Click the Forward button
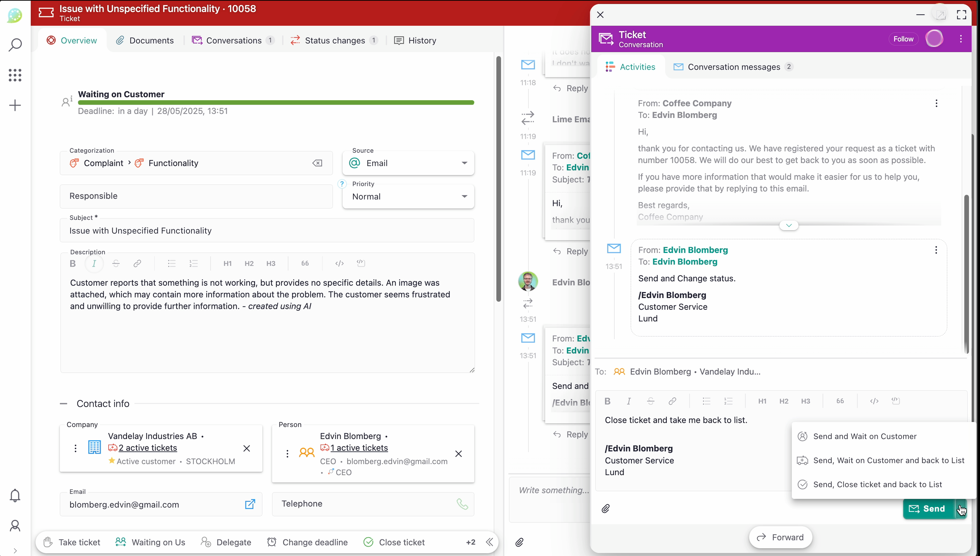Viewport: 980px width, 556px height. (780, 538)
